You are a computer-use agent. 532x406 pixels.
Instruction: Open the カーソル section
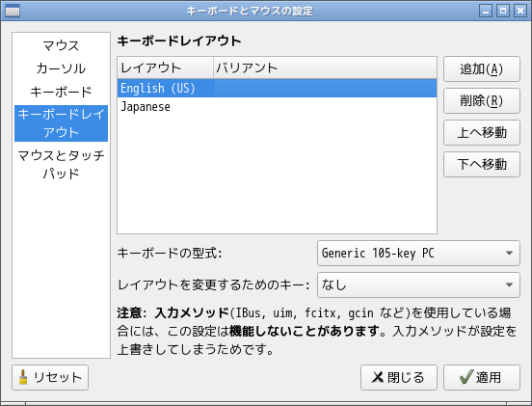pyautogui.click(x=61, y=68)
